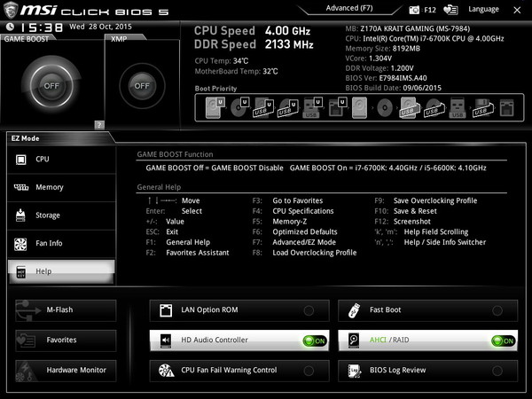Select the legacy USB key boot device
The height and width of the screenshot is (399, 532).
(458, 107)
